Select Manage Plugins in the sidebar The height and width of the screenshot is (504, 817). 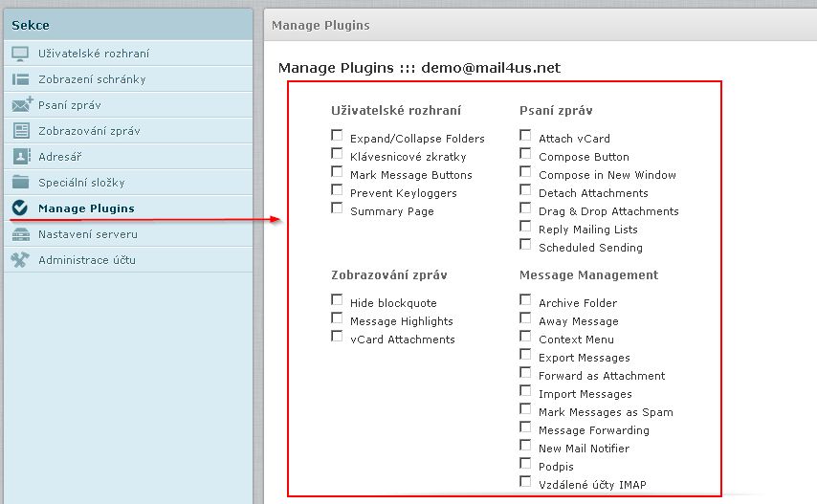point(128,208)
